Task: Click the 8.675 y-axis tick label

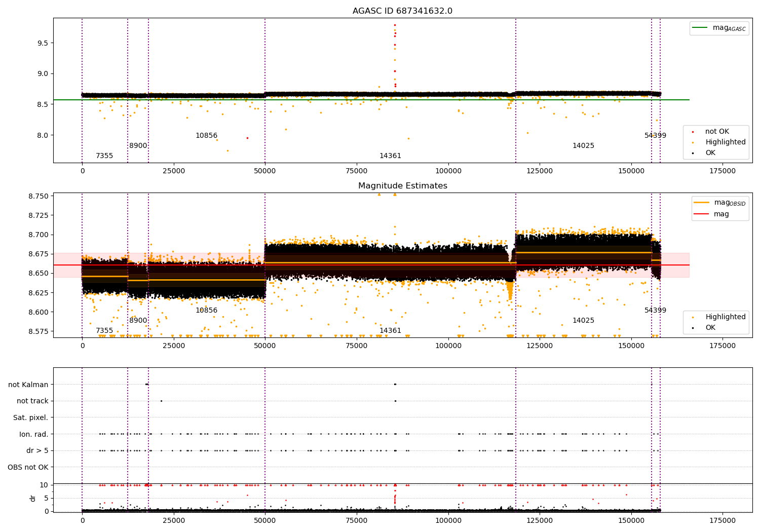Action: point(39,254)
